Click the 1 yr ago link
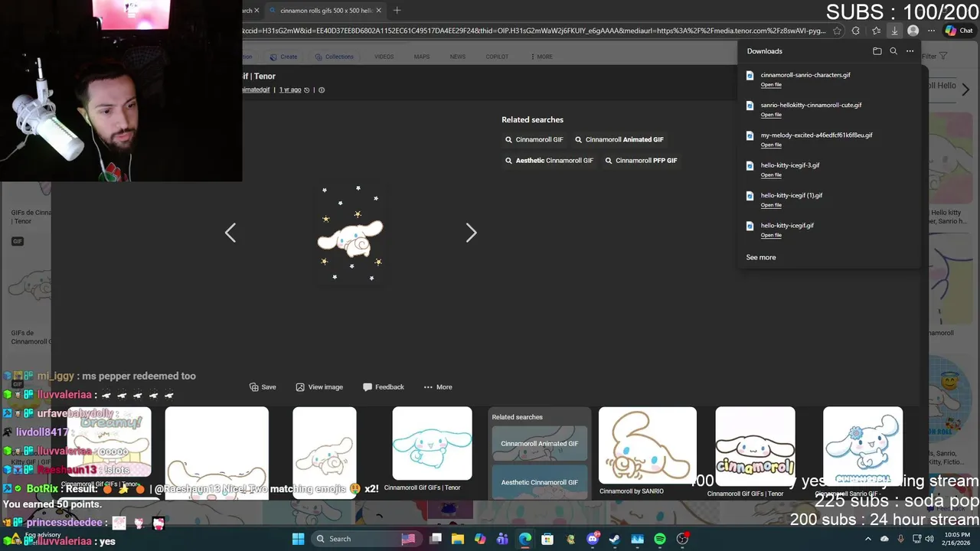 point(290,90)
